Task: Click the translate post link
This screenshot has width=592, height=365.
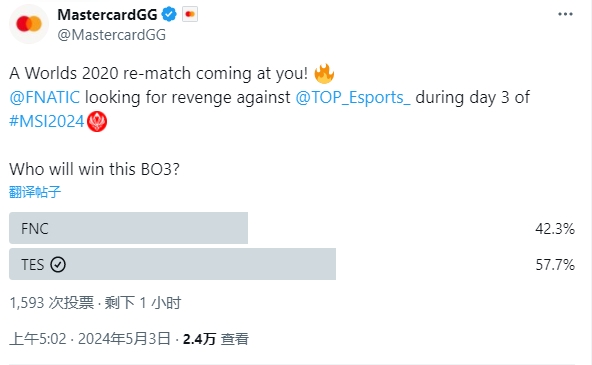Action: click(x=35, y=192)
